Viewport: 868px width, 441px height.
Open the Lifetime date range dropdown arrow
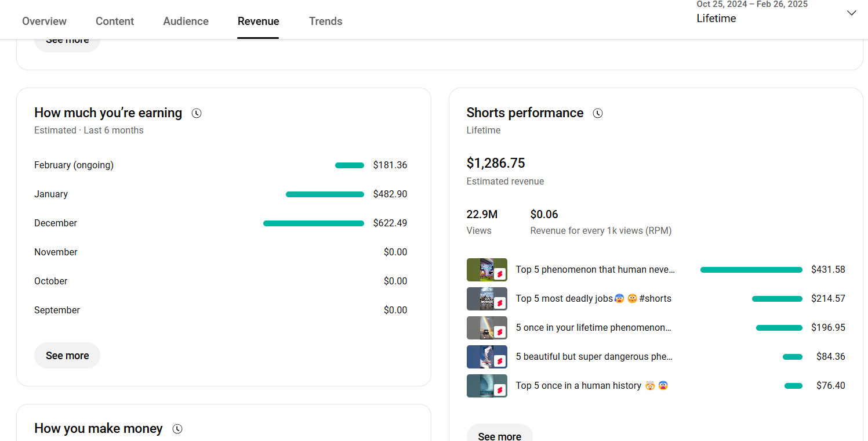pos(851,13)
